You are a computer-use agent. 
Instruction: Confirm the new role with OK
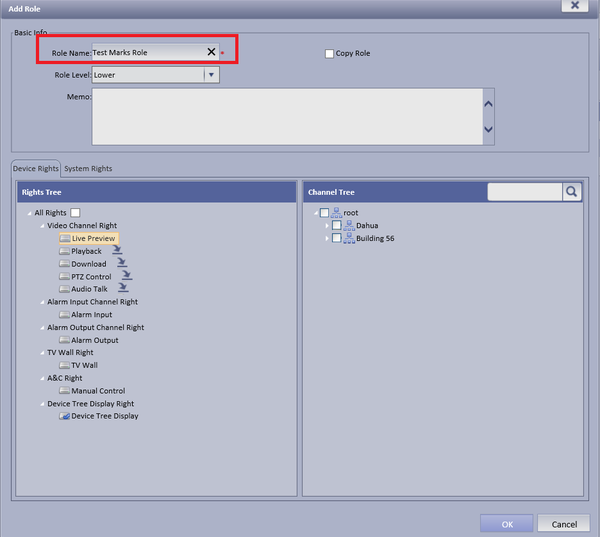(507, 524)
